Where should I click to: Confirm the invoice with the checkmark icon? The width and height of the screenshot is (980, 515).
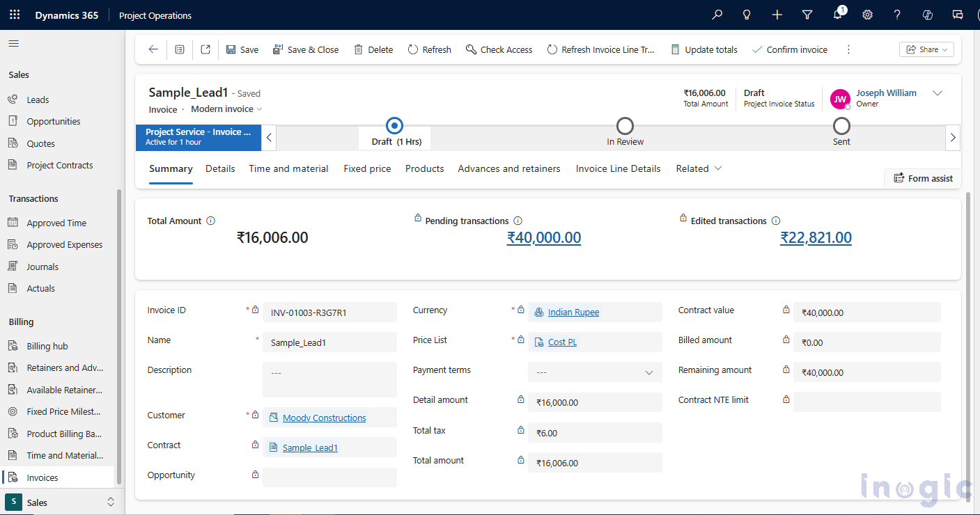[x=756, y=49]
